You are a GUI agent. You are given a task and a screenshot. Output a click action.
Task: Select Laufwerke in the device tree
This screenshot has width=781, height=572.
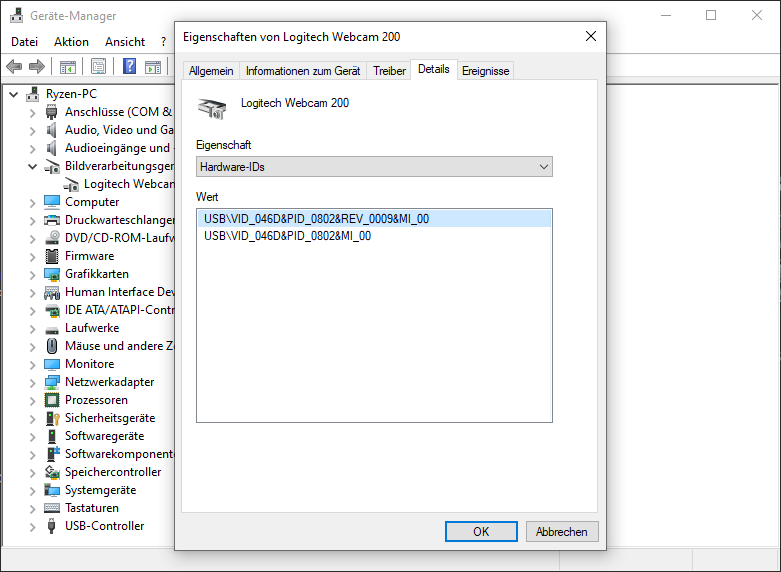tap(92, 328)
